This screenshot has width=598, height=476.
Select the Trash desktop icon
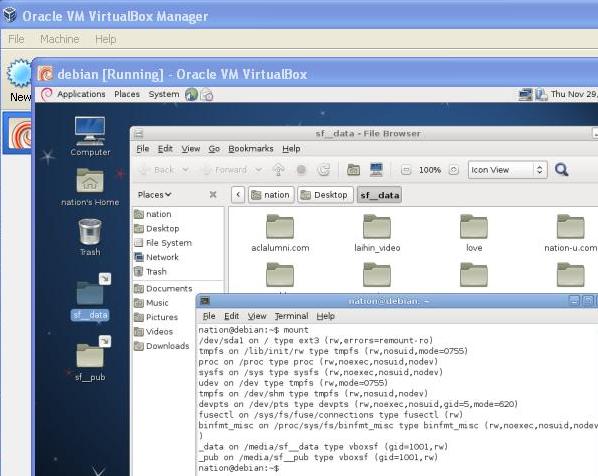pyautogui.click(x=90, y=237)
